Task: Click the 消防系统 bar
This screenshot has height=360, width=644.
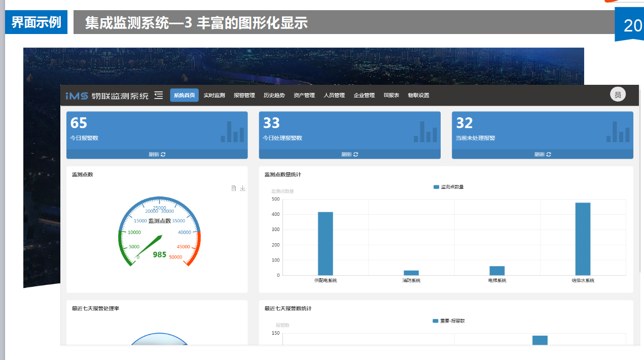Action: pos(411,273)
